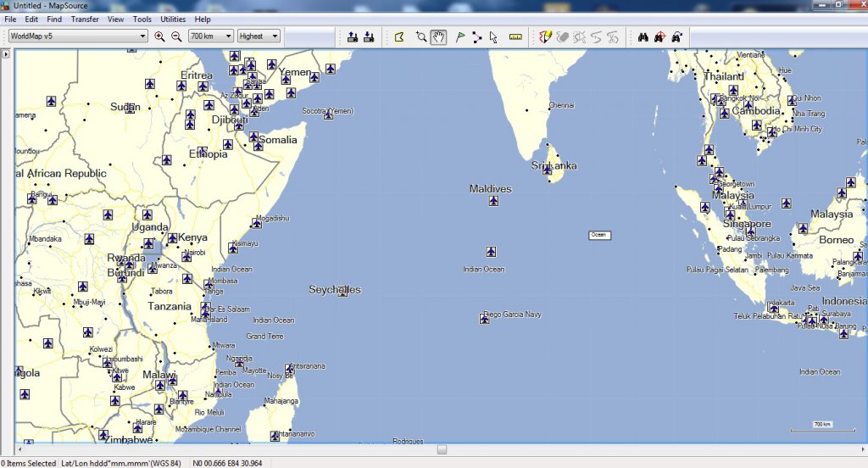The height and width of the screenshot is (468, 868).
Task: Click the Diego Garcia Navy airport marker
Action: tap(484, 319)
